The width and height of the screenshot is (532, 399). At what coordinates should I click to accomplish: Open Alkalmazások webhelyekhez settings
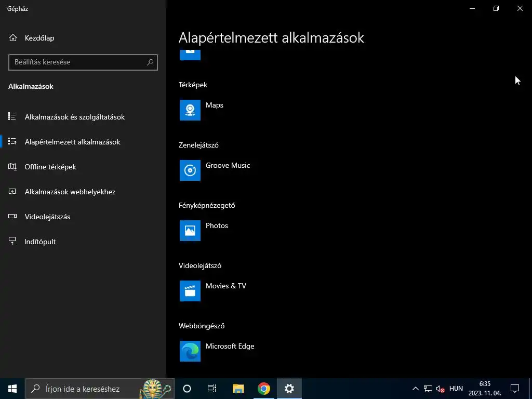70,192
